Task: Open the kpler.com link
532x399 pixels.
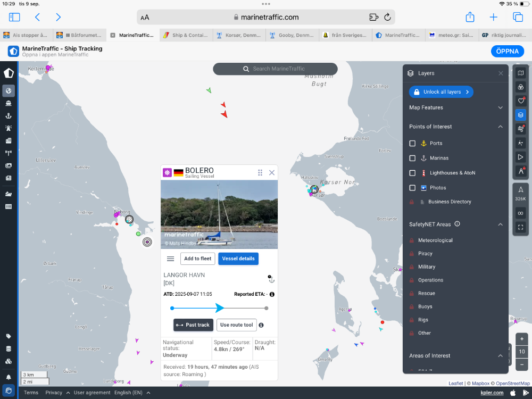Action: (x=492, y=393)
